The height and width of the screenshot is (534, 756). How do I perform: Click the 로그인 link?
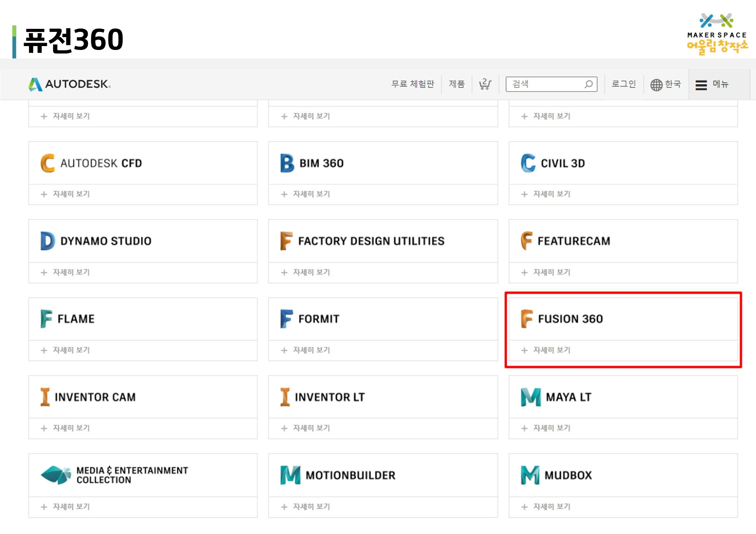[624, 84]
